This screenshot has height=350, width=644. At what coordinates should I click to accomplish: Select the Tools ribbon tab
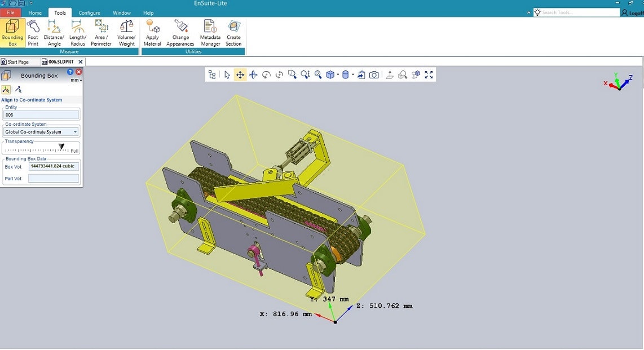coord(60,13)
